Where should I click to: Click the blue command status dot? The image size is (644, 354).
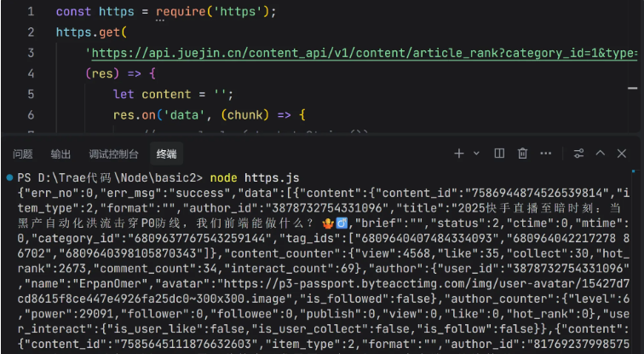pos(9,177)
